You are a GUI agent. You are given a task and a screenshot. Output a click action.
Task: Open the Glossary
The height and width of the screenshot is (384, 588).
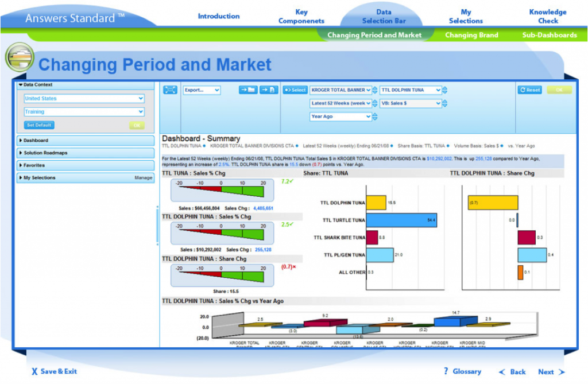click(x=462, y=371)
